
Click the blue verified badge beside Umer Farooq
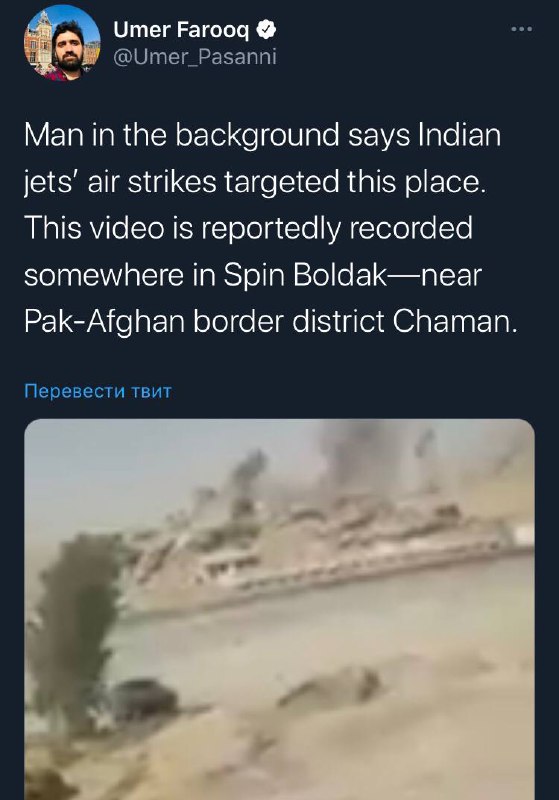[266, 30]
